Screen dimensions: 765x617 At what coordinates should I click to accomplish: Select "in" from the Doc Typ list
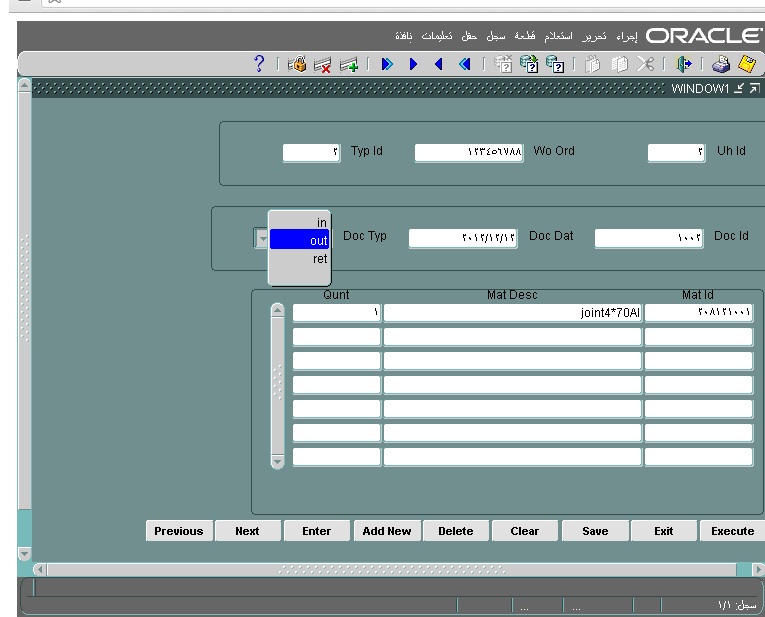(300, 223)
